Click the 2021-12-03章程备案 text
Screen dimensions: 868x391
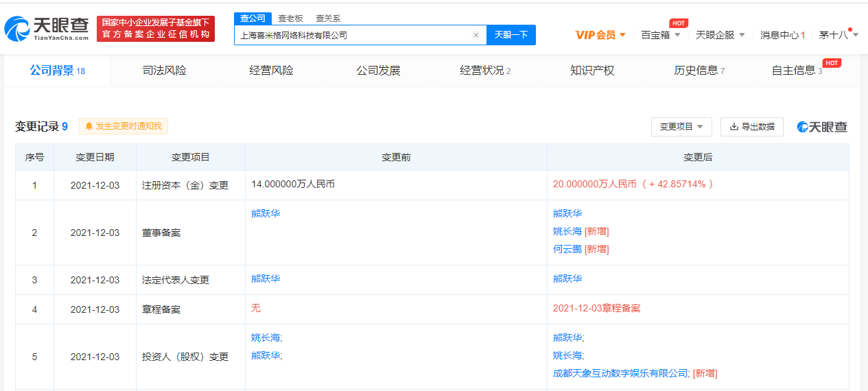click(597, 309)
